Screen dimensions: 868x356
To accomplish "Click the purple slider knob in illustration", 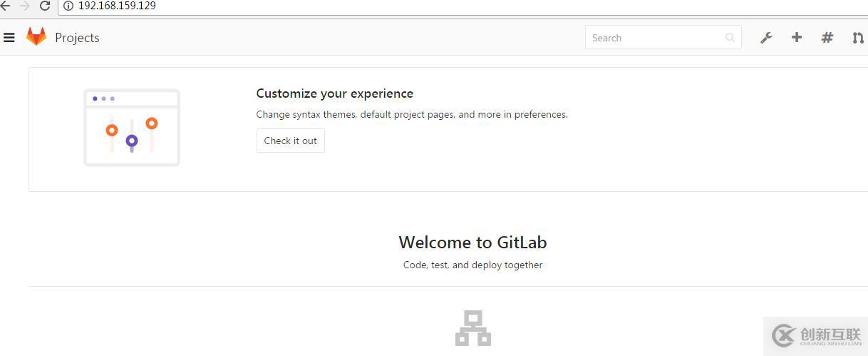I will pos(132,141).
